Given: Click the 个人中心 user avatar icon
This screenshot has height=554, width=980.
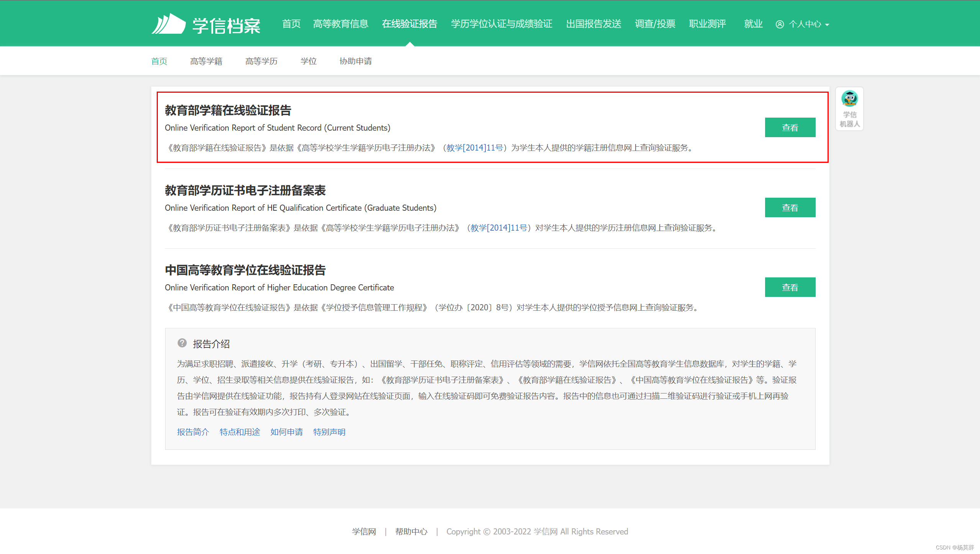Looking at the screenshot, I should [779, 24].
